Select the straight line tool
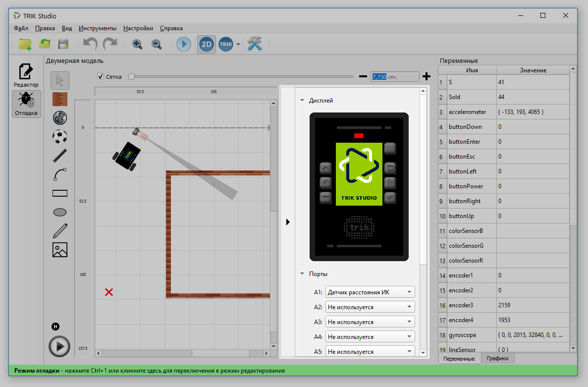The height and width of the screenshot is (387, 588). pyautogui.click(x=60, y=155)
